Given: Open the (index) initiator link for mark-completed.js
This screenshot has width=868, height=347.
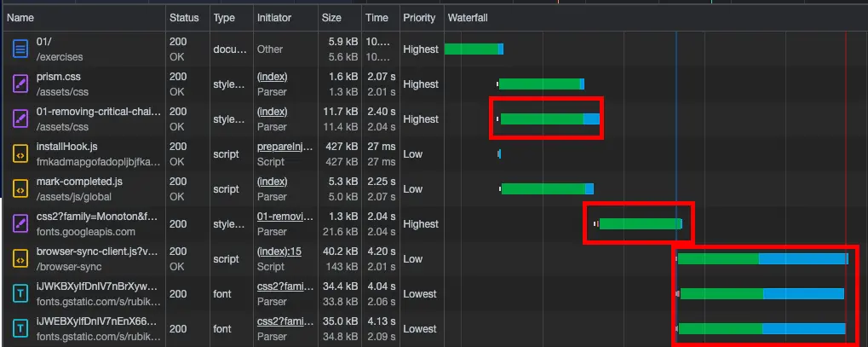Looking at the screenshot, I should [273, 182].
